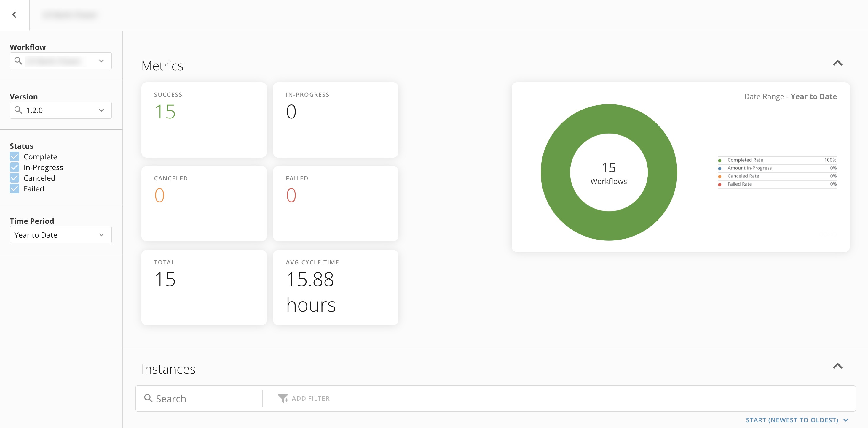Click the search magnifier in the Instances panel

(x=149, y=398)
